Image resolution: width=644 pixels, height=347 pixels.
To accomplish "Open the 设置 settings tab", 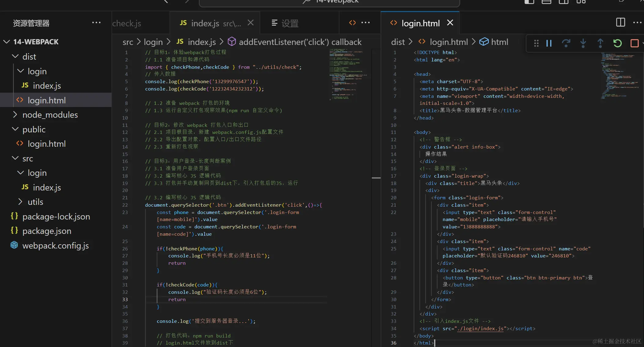I will coord(299,23).
